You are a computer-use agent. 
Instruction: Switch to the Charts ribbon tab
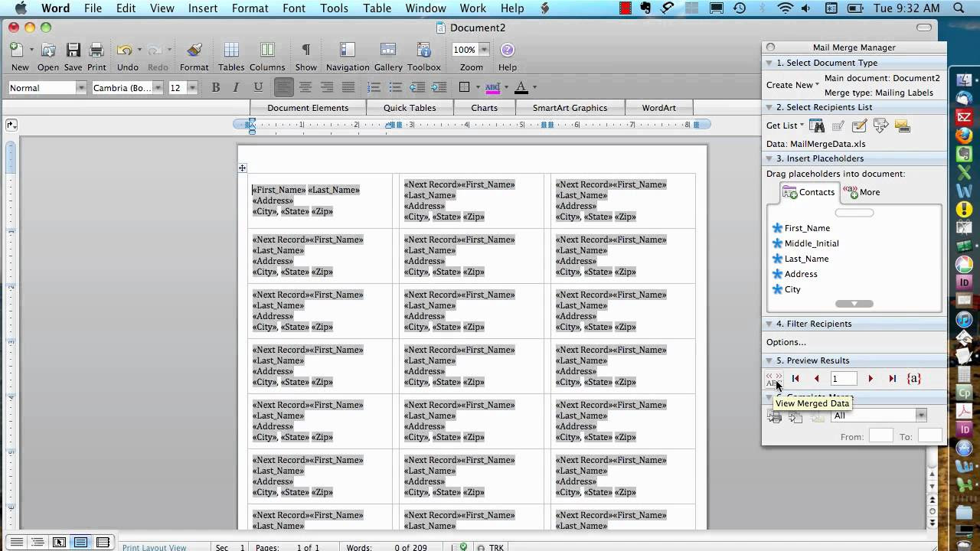[484, 107]
